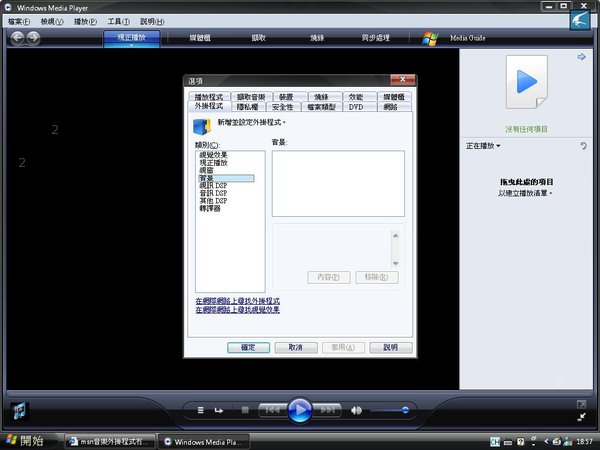
Task: Click the volume slider track
Action: click(390, 410)
